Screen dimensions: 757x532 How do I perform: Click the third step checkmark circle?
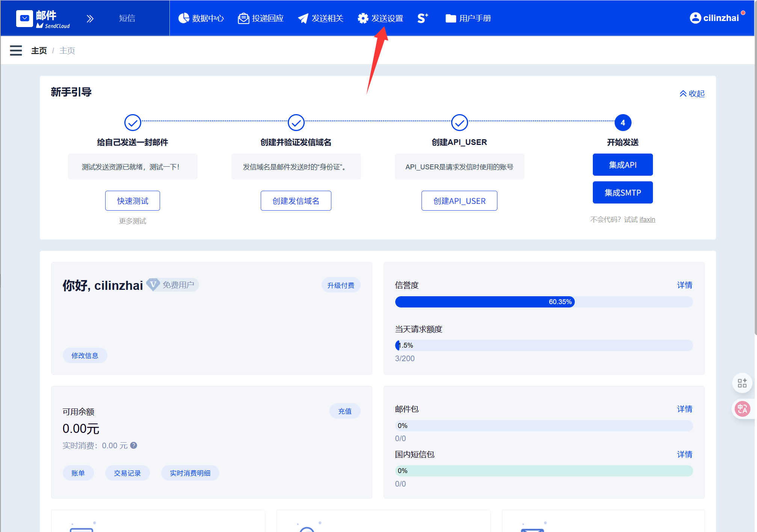(x=459, y=123)
